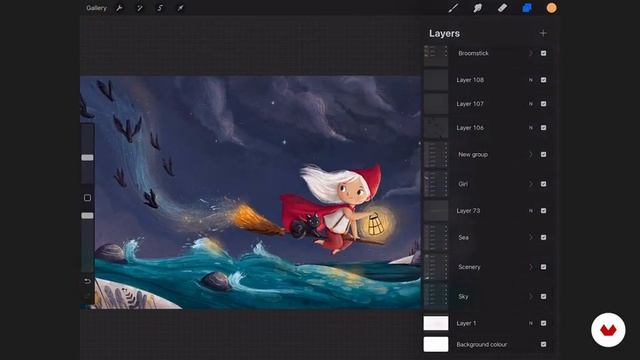Image resolution: width=640 pixels, height=360 pixels.
Task: Select the 'Broomstick' layer name
Action: [473, 53]
